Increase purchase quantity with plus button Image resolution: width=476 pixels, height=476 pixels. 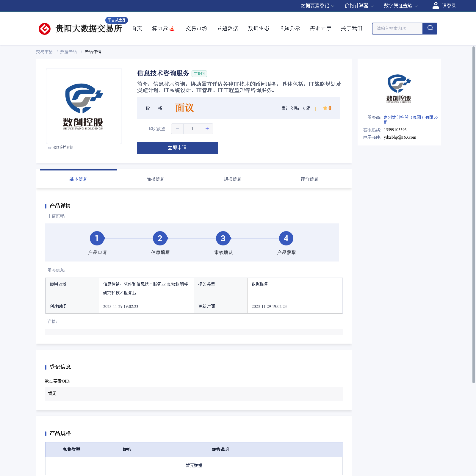pyautogui.click(x=207, y=129)
